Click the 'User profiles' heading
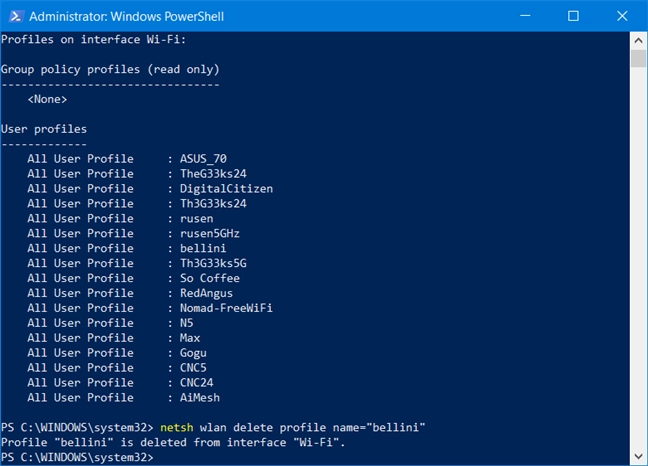The height and width of the screenshot is (466, 648). click(44, 129)
